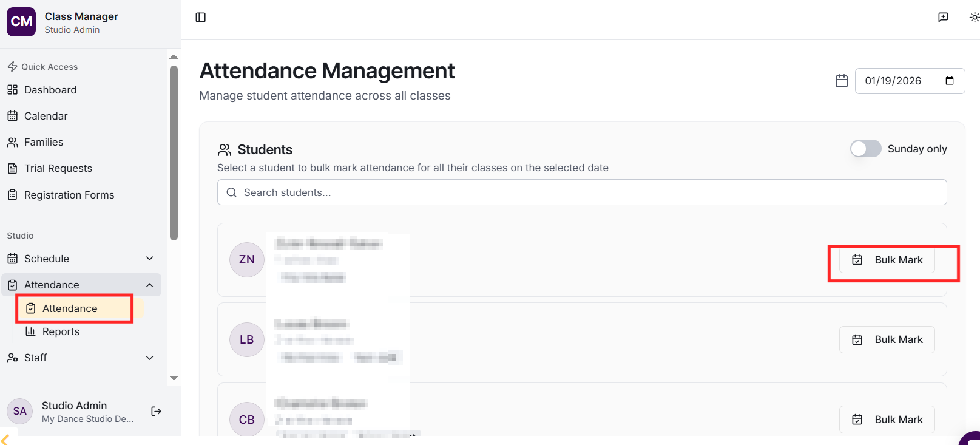The image size is (980, 445).
Task: Open the Trial Requests page
Action: [58, 168]
